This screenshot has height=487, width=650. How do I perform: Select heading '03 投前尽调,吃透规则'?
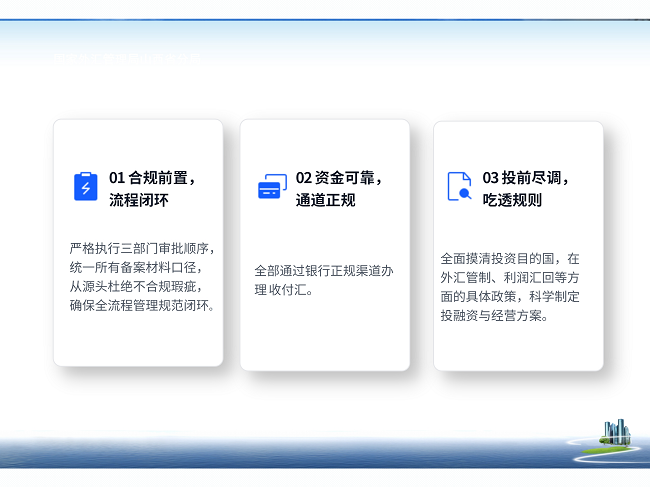525,189
